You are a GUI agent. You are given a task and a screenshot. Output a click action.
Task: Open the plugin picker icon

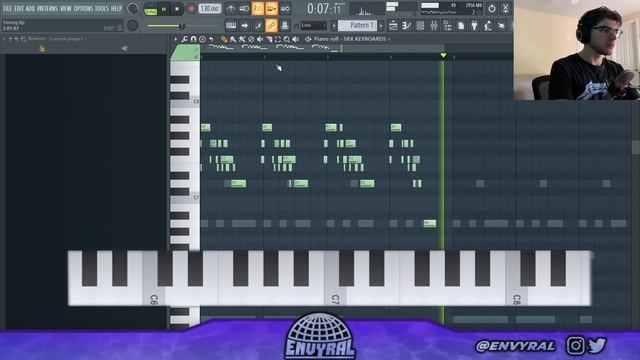coord(474,25)
